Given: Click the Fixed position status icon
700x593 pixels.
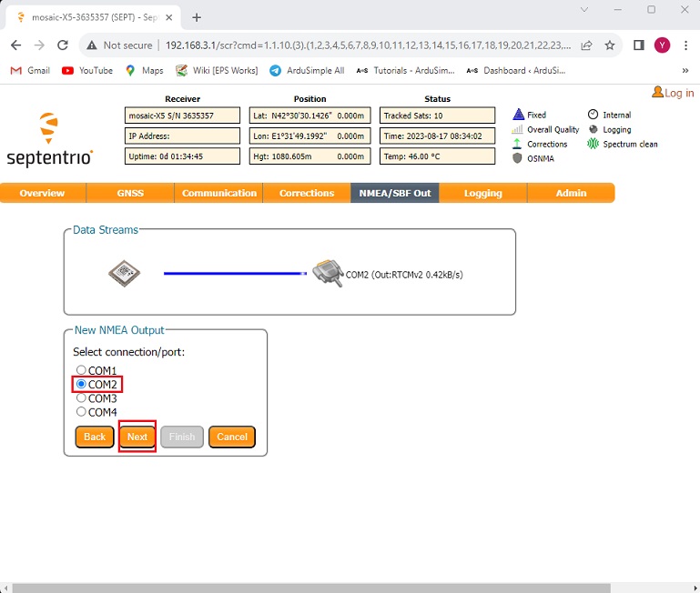Looking at the screenshot, I should point(519,115).
